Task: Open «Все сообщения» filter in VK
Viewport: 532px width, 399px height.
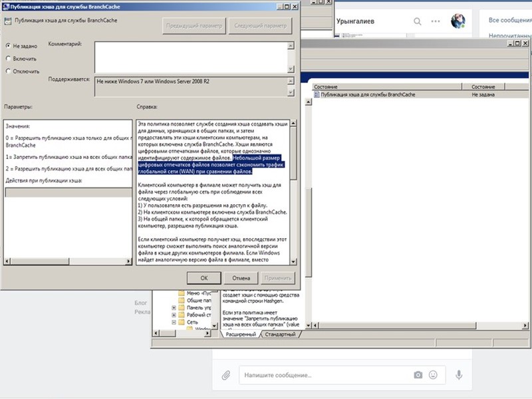Action: (510, 21)
